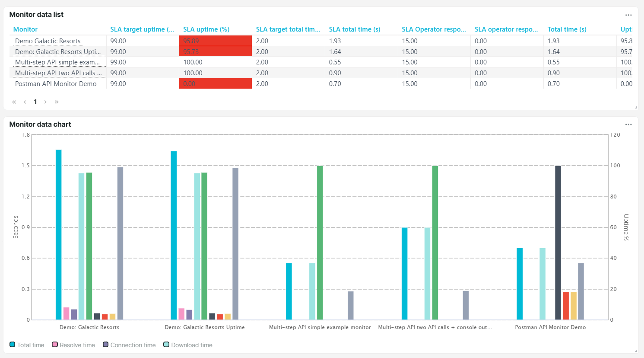644x358 pixels.
Task: Toggle the Resolve time legend series
Action: click(x=73, y=345)
